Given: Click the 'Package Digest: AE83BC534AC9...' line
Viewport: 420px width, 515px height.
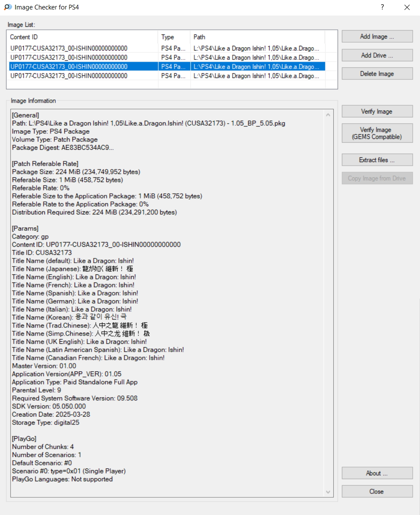Looking at the screenshot, I should point(63,148).
